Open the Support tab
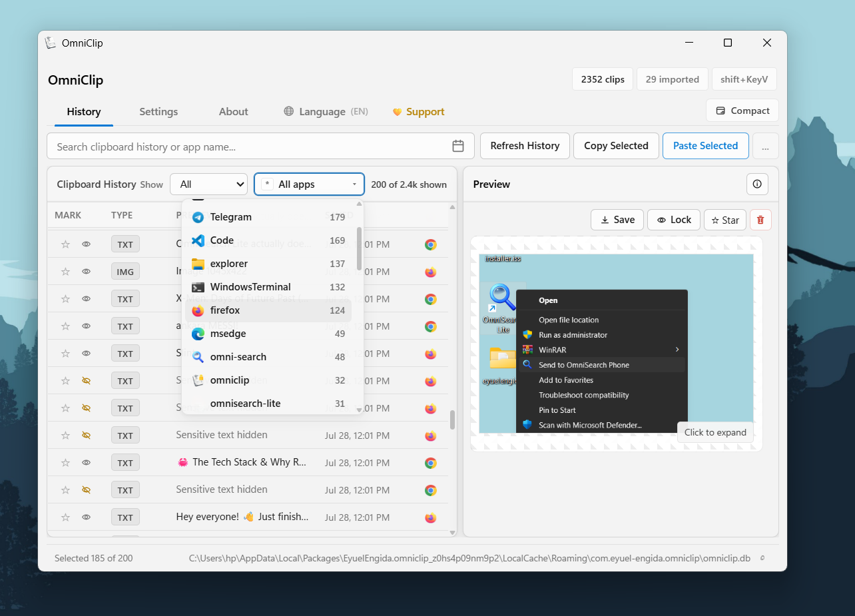 [418, 112]
